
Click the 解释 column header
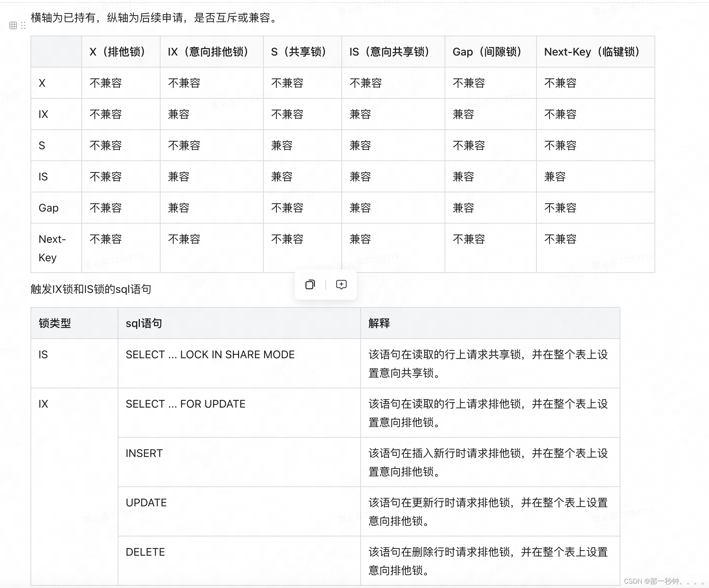pyautogui.click(x=379, y=323)
